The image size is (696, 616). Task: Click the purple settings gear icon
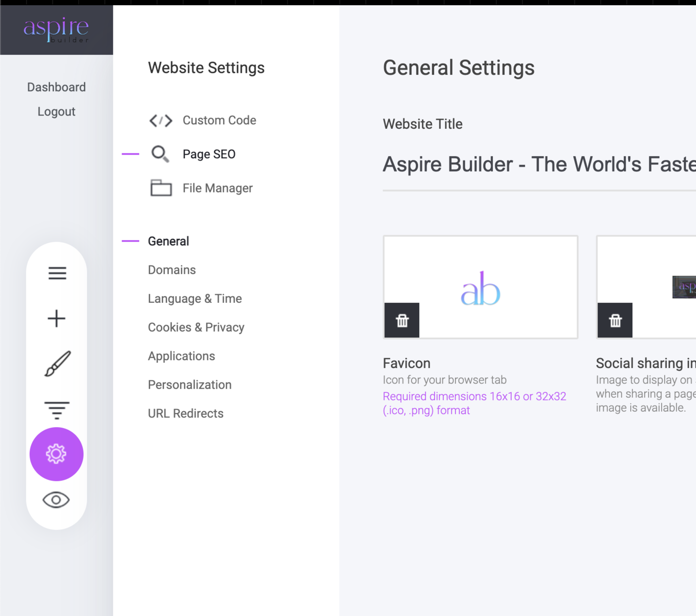[x=56, y=454]
